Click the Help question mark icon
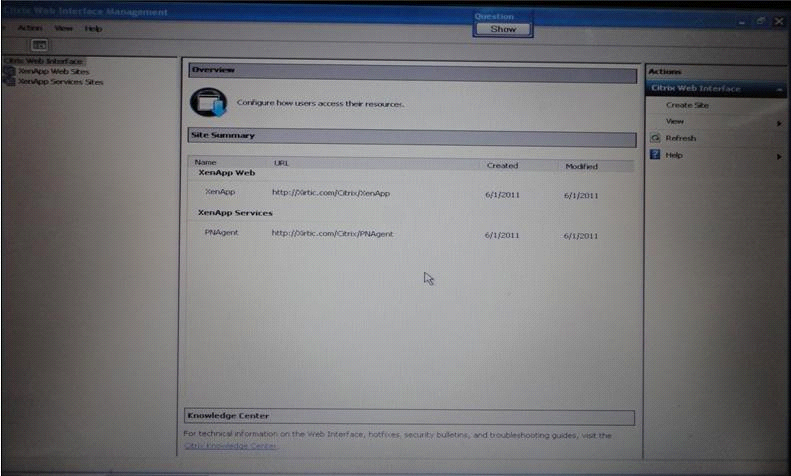The width and height of the screenshot is (791, 476). (655, 154)
